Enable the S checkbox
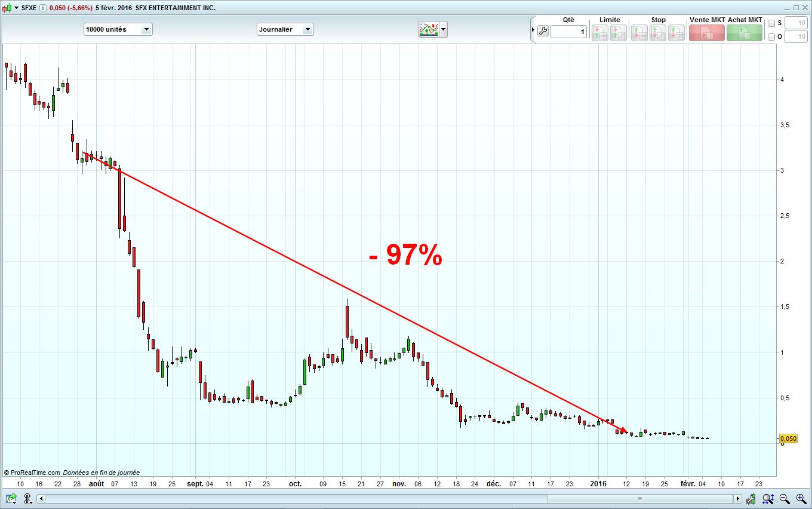This screenshot has width=812, height=509. [771, 23]
